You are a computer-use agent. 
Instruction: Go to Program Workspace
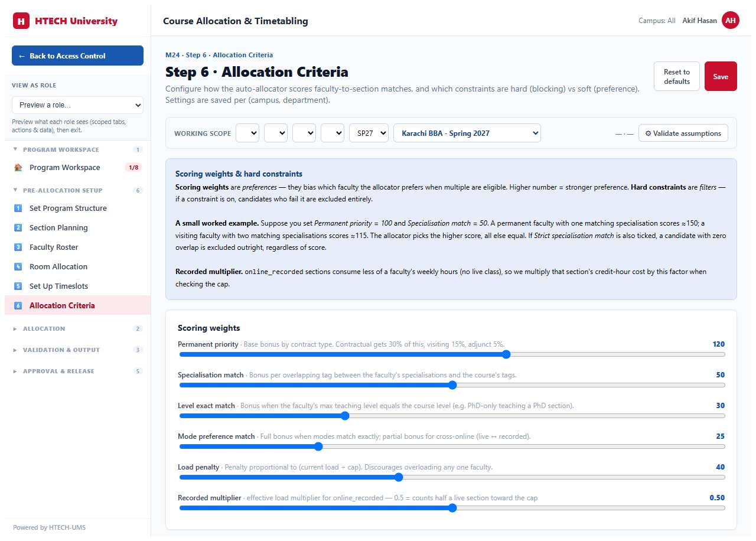pos(77,167)
